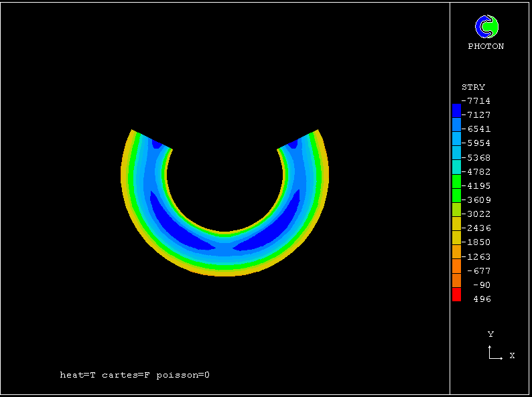Pick the red swatch at legend bottom
This screenshot has height=397, width=532.
456,295
